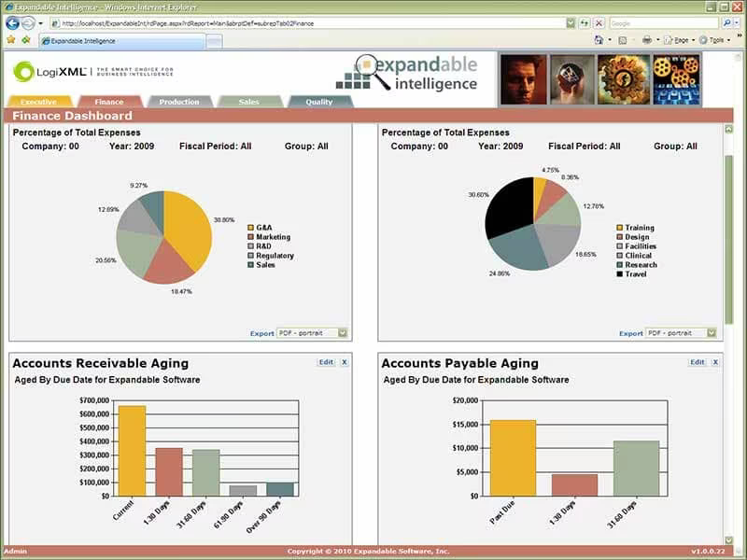Click Edit on Accounts Receivable Aging
The image size is (747, 560).
pyautogui.click(x=326, y=362)
